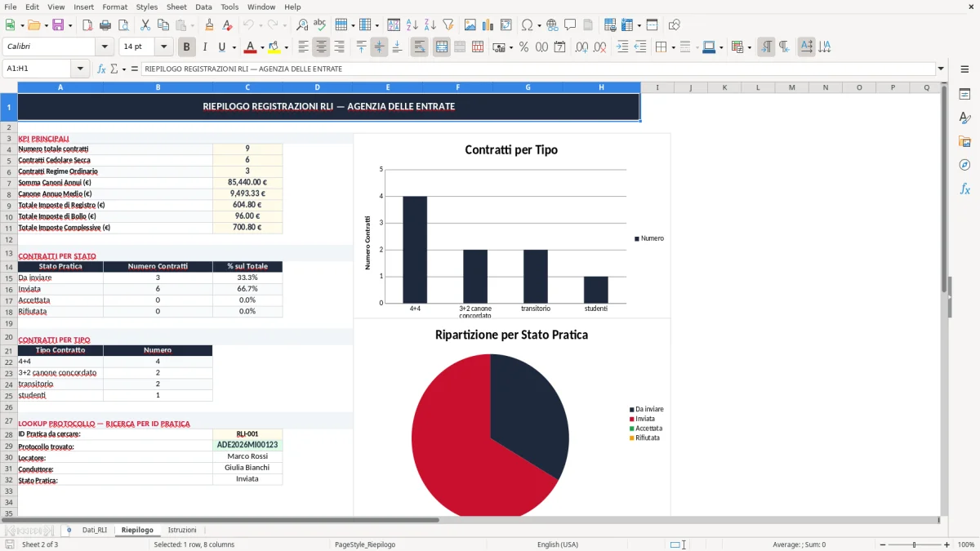
Task: Toggle the AutoFilter funnel icon
Action: point(448,25)
